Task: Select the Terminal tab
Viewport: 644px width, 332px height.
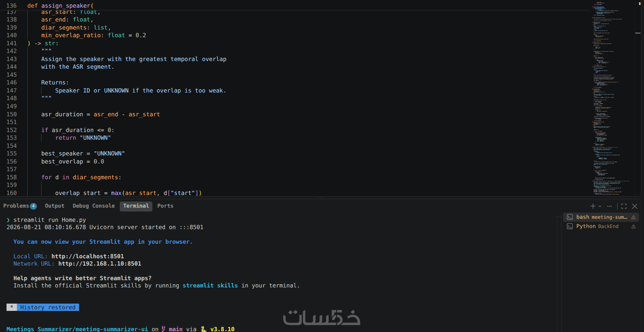Action: 136,206
